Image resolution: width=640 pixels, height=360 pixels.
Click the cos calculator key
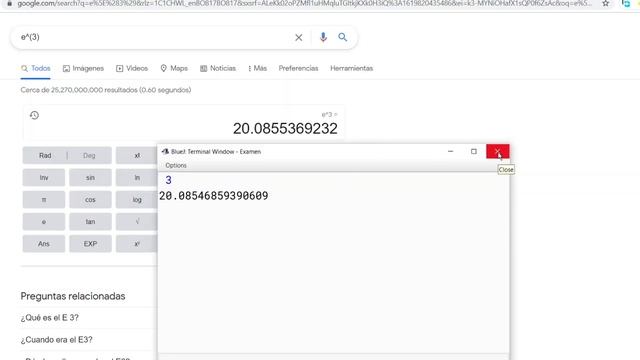point(90,200)
